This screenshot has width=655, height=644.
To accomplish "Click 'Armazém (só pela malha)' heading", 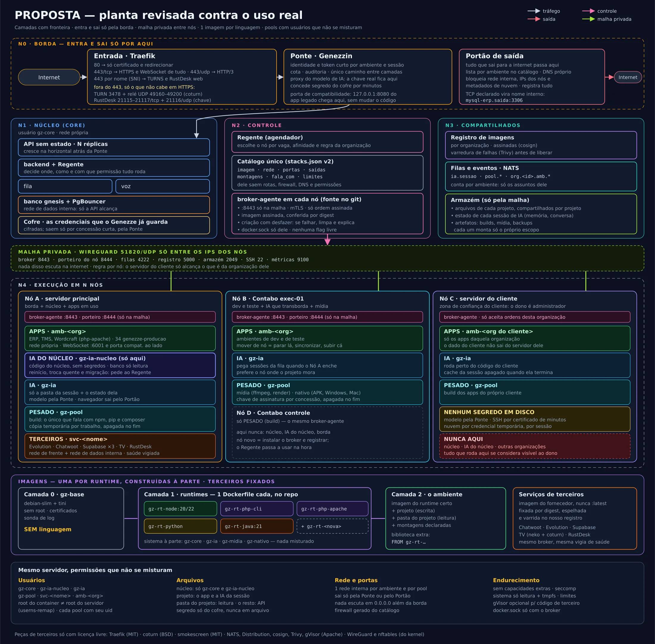I will (x=490, y=200).
